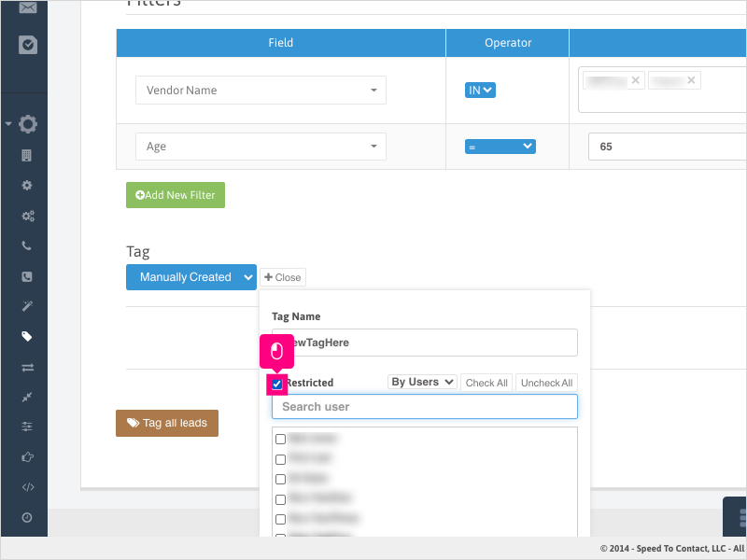Open the square phone icon in sidebar
Viewport: 747px width, 560px height.
point(27,276)
